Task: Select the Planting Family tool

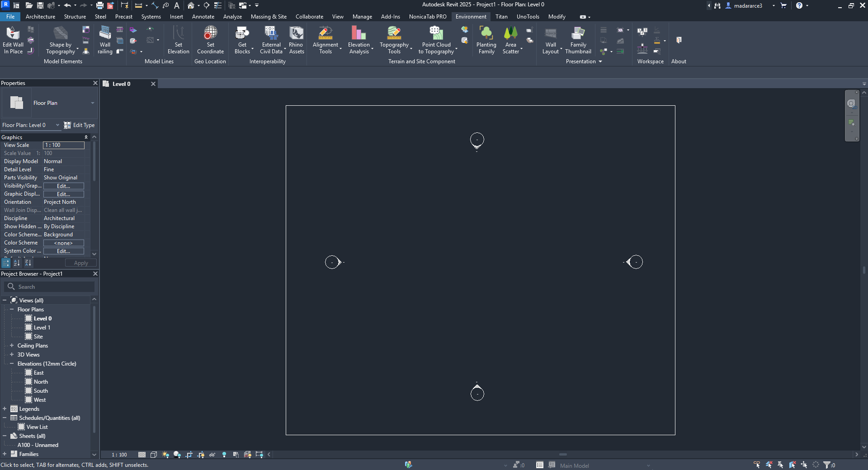Action: 486,40
